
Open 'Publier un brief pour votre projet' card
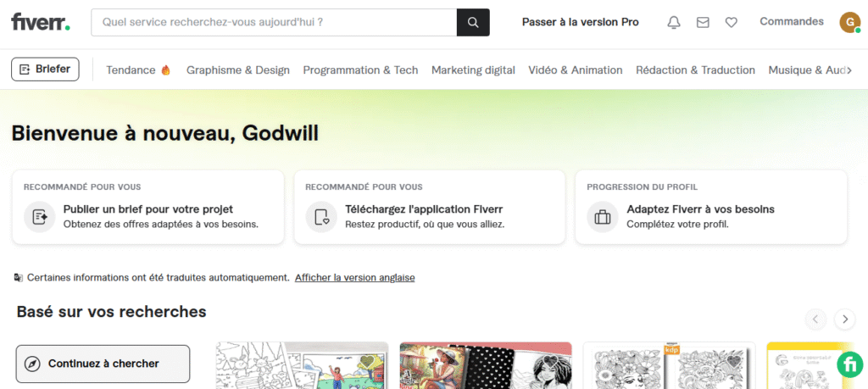pos(147,207)
